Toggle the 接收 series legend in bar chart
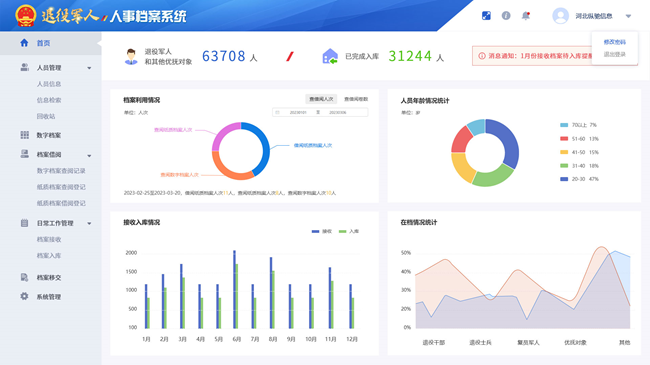Image resolution: width=650 pixels, height=365 pixels. 322,231
